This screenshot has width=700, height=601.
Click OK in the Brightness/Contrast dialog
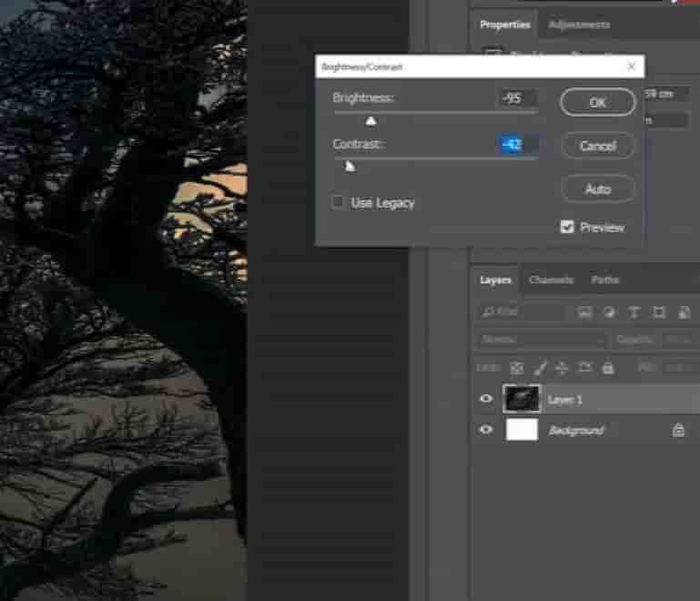click(597, 103)
